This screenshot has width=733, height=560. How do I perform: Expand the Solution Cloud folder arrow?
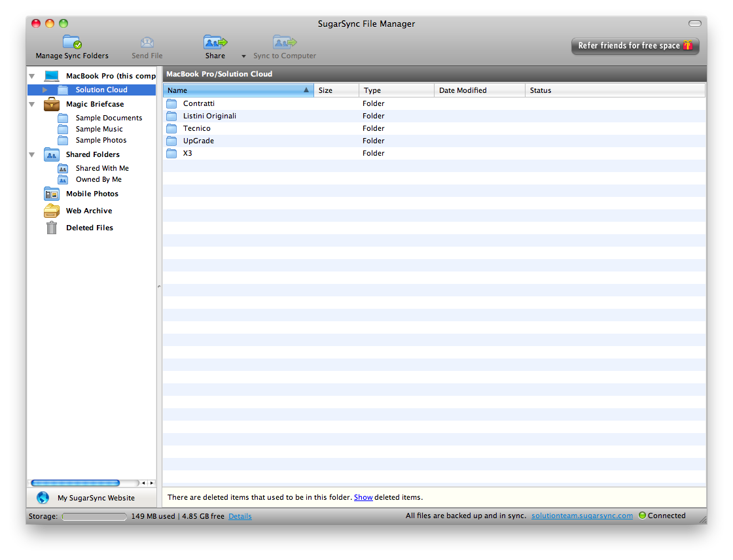pos(45,90)
